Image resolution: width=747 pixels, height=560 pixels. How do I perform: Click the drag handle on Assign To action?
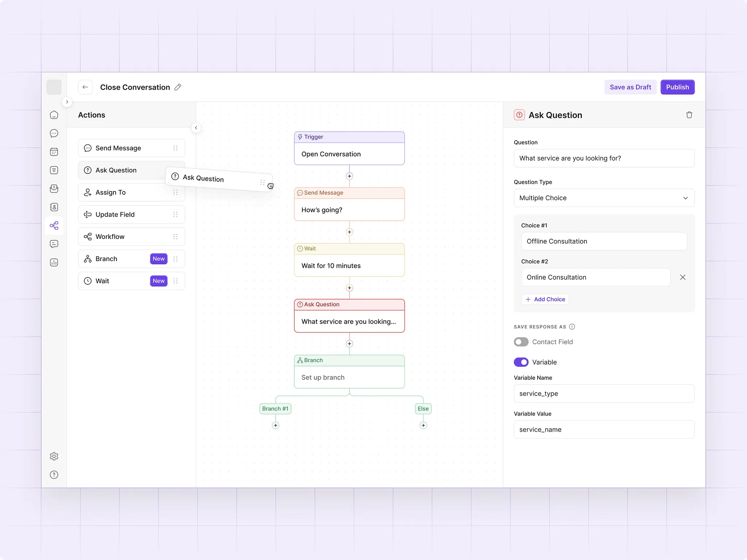(175, 192)
